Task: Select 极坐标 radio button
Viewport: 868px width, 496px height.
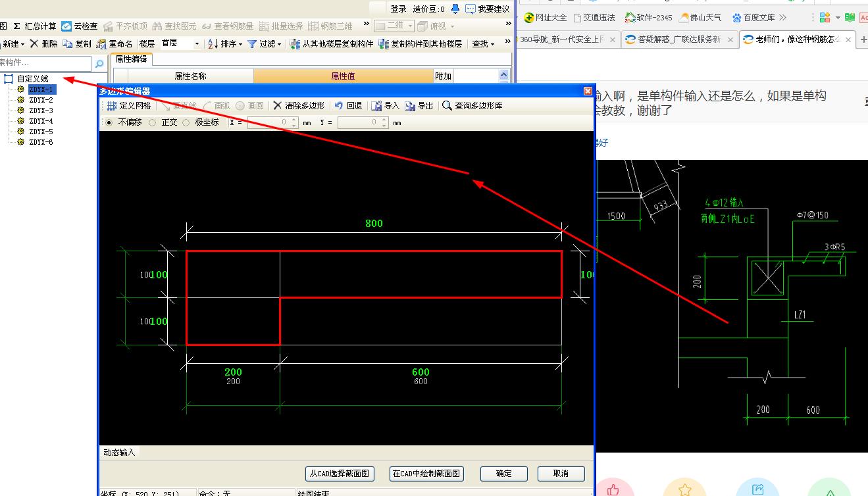Action: tap(186, 122)
